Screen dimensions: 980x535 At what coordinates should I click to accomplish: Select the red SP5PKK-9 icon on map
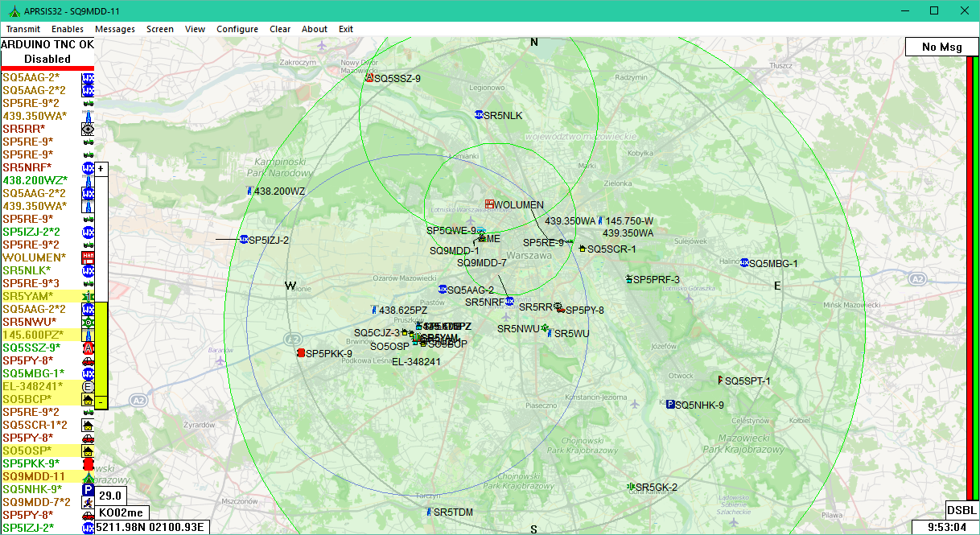point(301,353)
